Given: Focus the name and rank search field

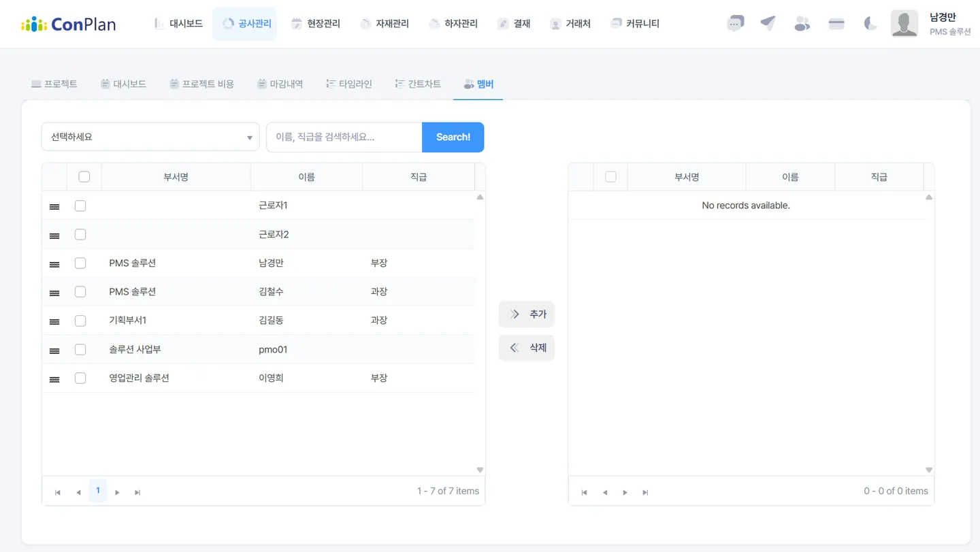Looking at the screenshot, I should coord(344,137).
